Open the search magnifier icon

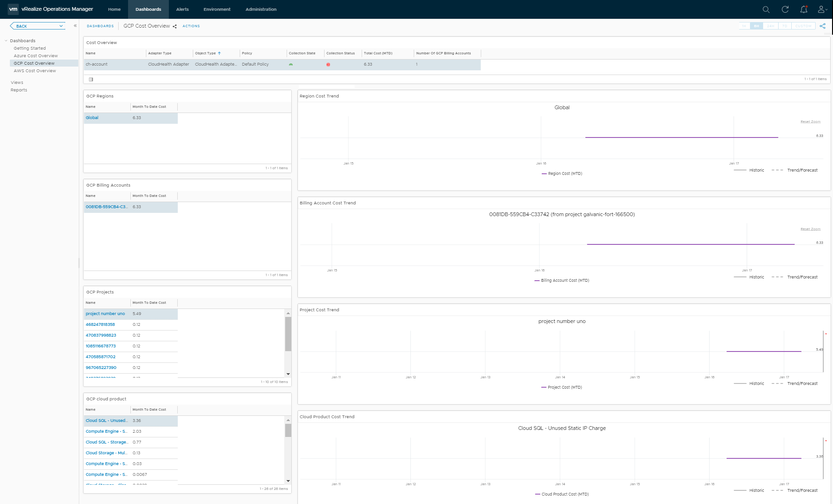766,9
